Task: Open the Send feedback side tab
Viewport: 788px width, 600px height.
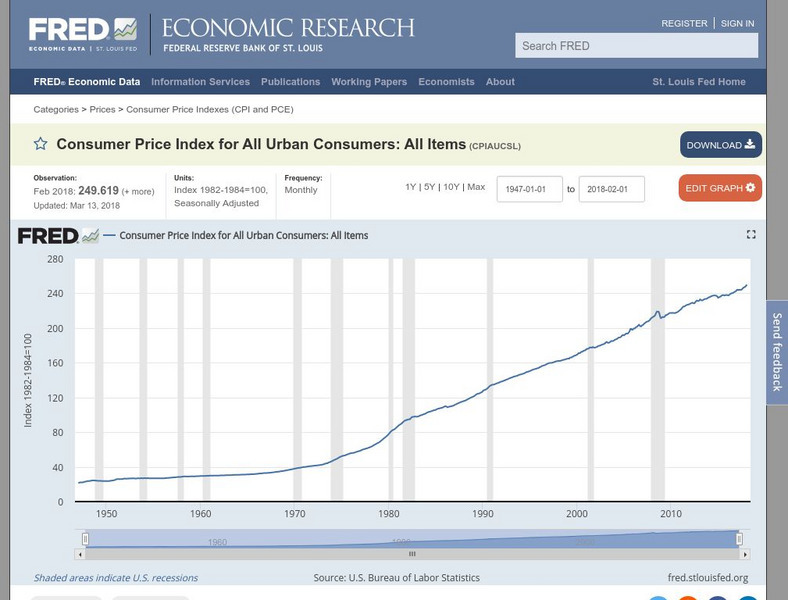Action: click(777, 352)
